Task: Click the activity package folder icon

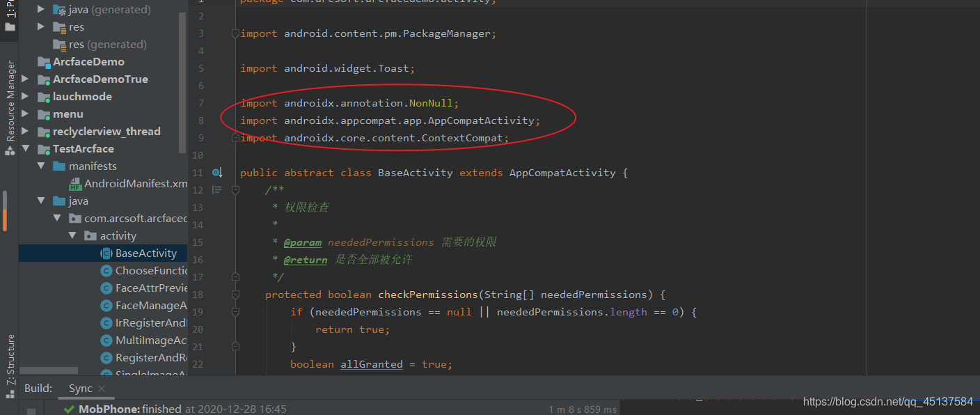Action: 90,235
